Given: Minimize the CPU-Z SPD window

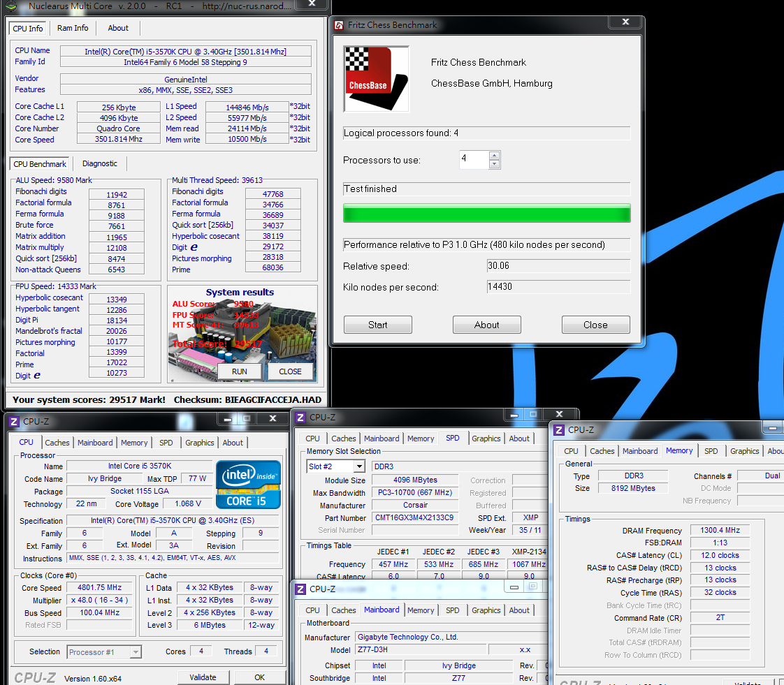Looking at the screenshot, I should tap(514, 415).
